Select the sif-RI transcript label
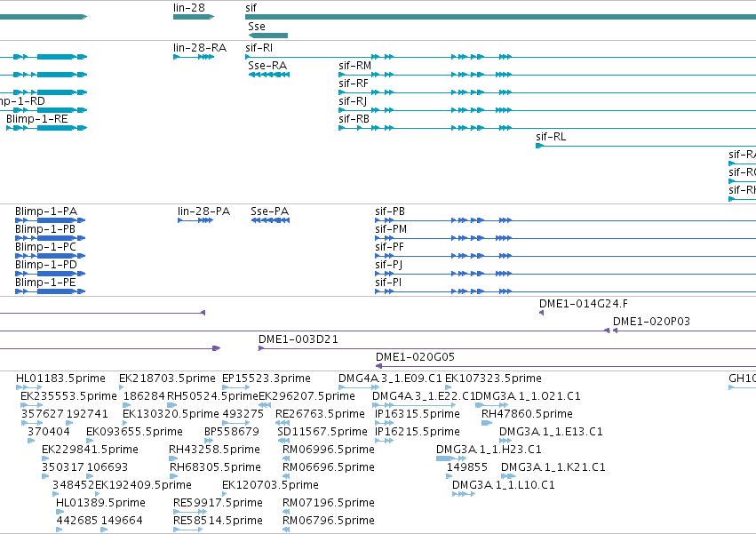This screenshot has height=534, width=756. tap(259, 48)
